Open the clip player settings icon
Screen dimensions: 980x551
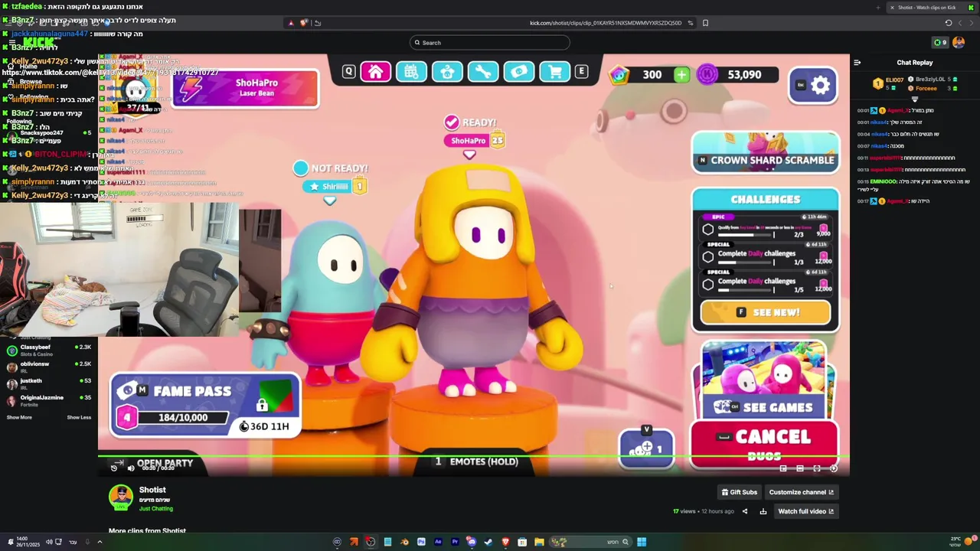pos(834,468)
